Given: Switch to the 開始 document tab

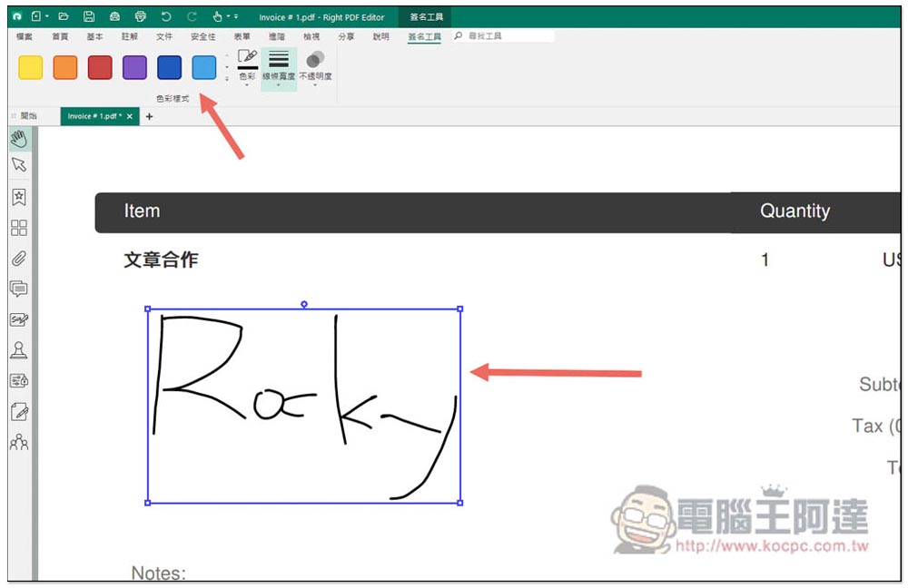Looking at the screenshot, I should 28,116.
